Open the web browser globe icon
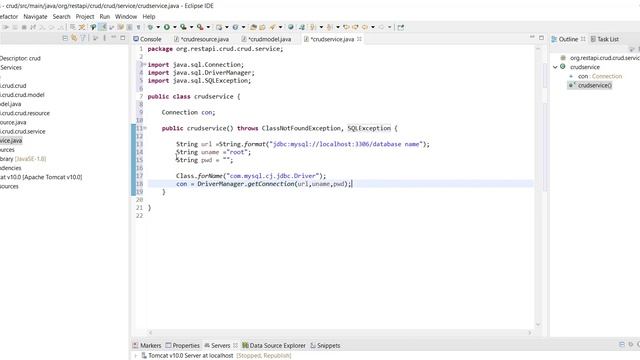Viewport: 640px width, 360px height. click(x=291, y=27)
